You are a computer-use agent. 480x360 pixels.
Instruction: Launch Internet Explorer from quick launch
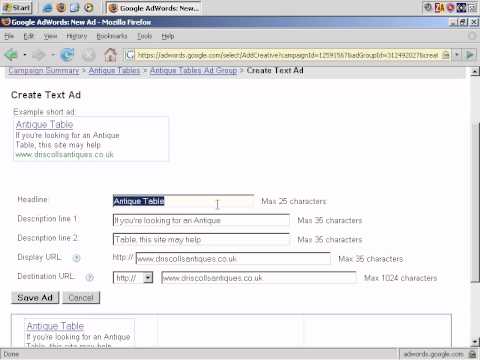[x=48, y=8]
